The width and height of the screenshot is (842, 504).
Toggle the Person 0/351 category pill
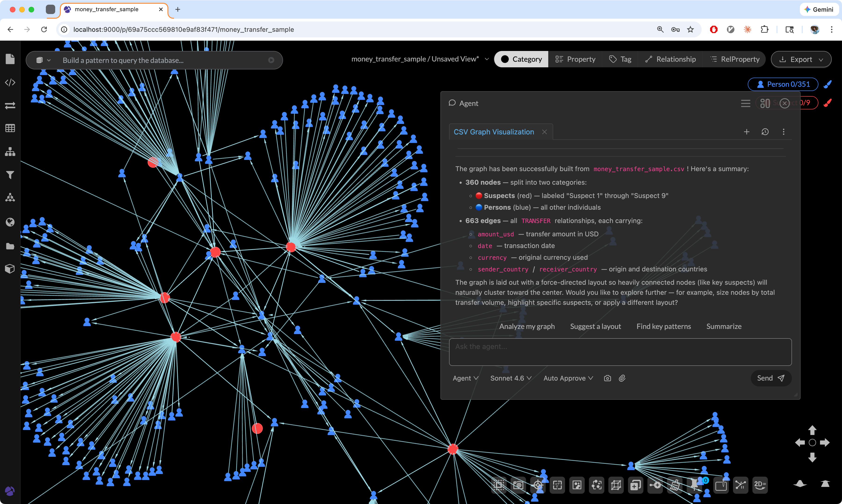tap(783, 84)
